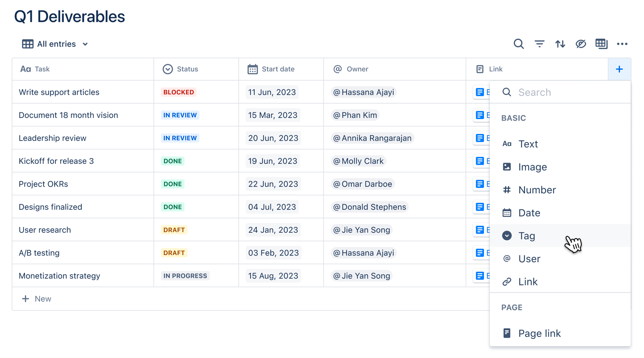
Task: Click IN REVIEW status of Document 18 month vision
Action: (x=180, y=115)
